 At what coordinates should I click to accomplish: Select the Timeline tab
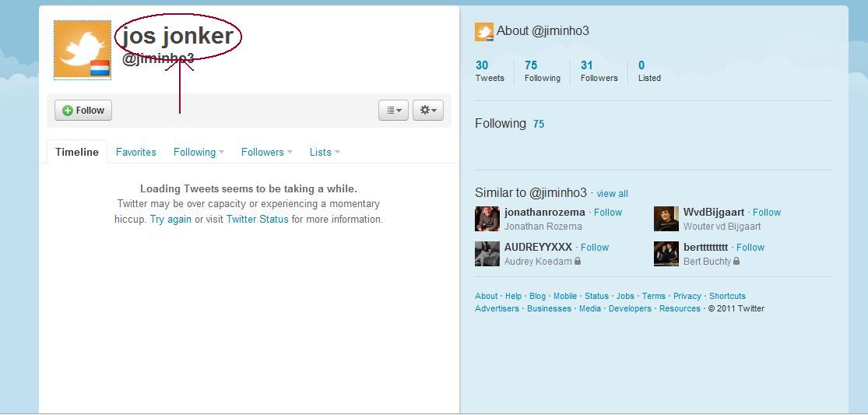coord(77,152)
